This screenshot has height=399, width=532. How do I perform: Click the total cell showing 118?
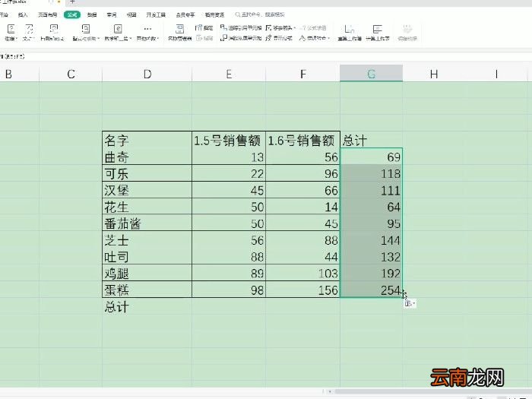(371, 173)
